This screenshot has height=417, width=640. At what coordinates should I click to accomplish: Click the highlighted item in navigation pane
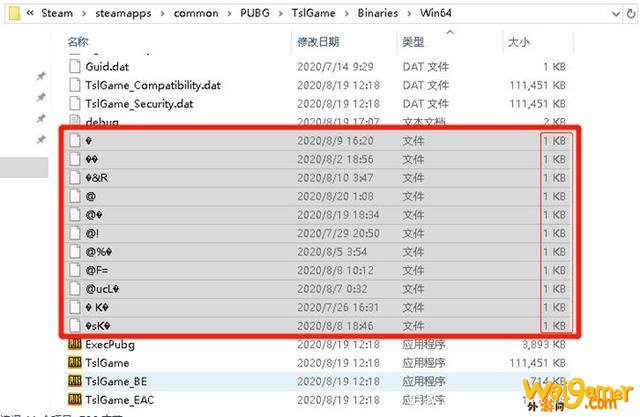point(24,167)
